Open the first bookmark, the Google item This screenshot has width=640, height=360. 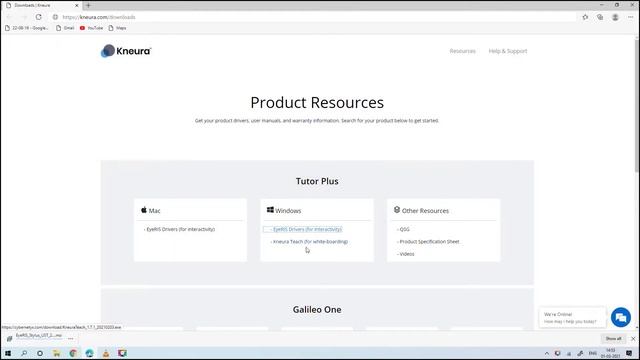click(x=27, y=28)
